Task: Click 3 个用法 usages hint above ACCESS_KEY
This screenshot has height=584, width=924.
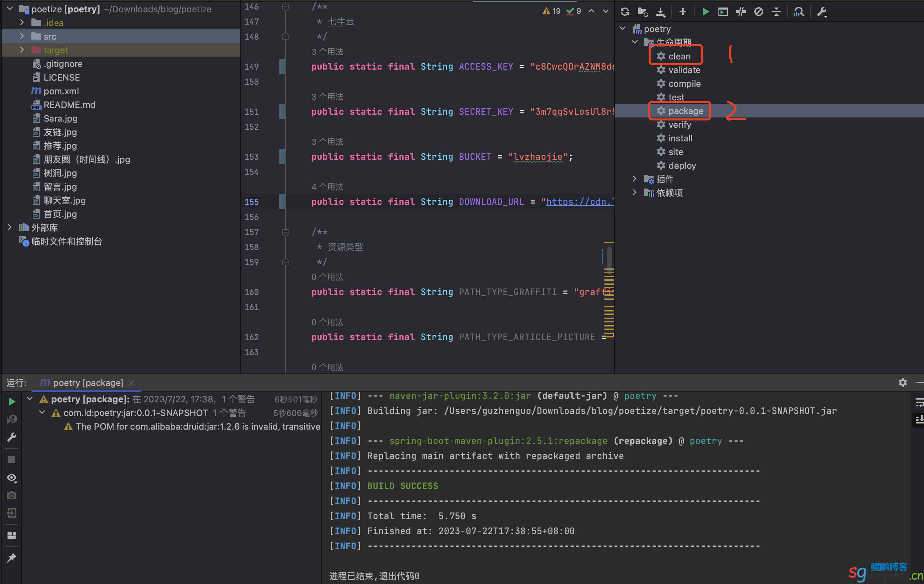Action: 327,52
